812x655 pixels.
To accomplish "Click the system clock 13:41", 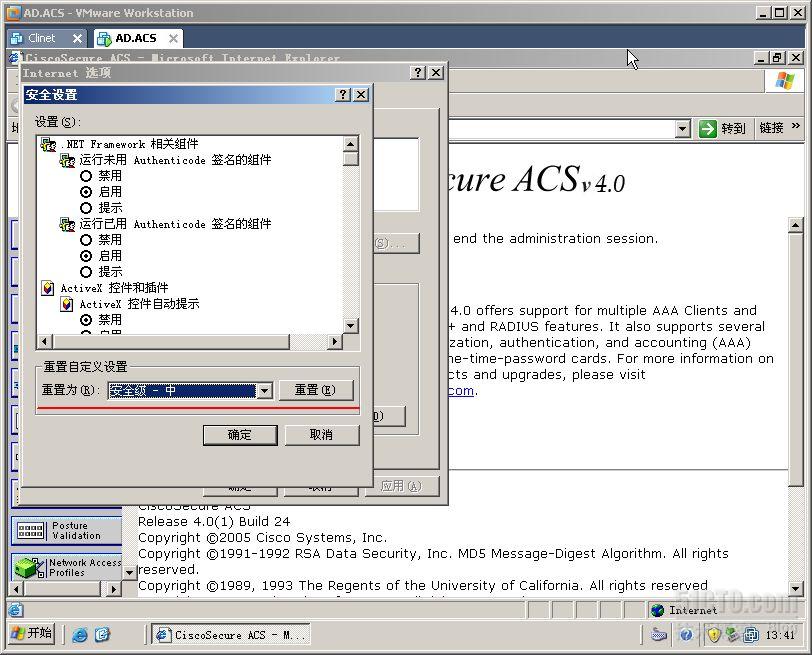I will click(780, 635).
